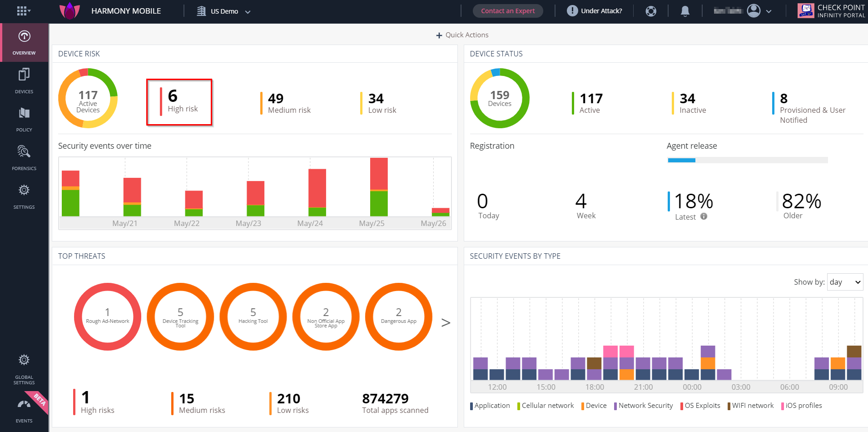This screenshot has height=432, width=868.
Task: Click the info icon next to Latest
Action: 704,216
